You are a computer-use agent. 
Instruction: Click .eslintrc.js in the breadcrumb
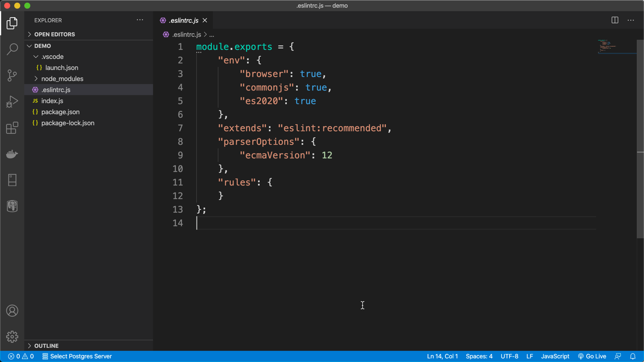pos(186,35)
